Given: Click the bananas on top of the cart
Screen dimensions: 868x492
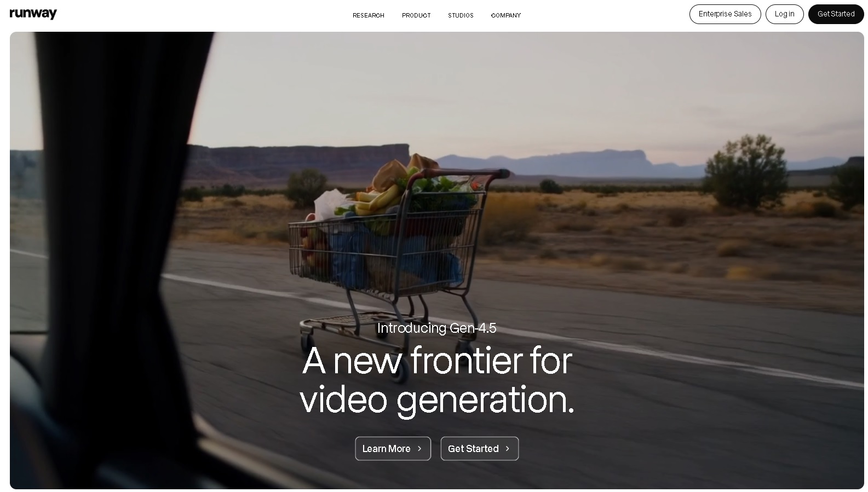Looking at the screenshot, I should [377, 200].
